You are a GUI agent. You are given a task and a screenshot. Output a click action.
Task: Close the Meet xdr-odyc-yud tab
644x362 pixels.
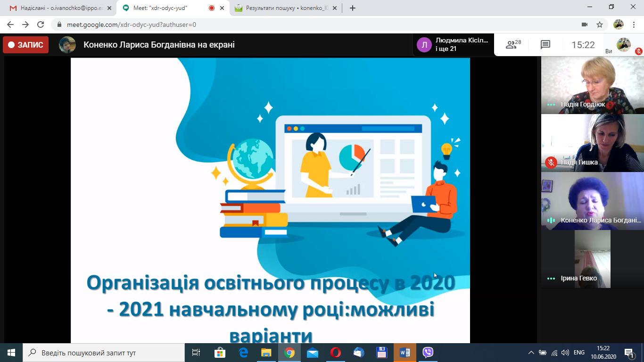pos(222,8)
